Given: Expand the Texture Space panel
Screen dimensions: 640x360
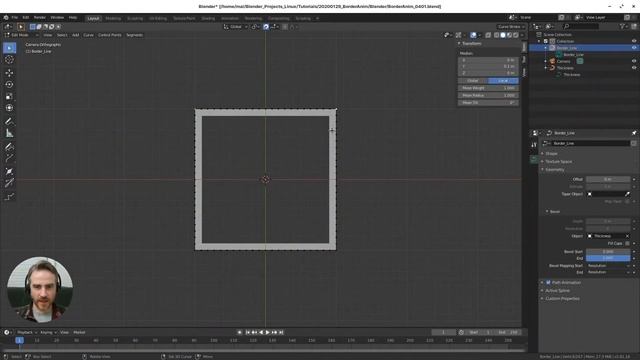Looking at the screenshot, I should tap(558, 162).
